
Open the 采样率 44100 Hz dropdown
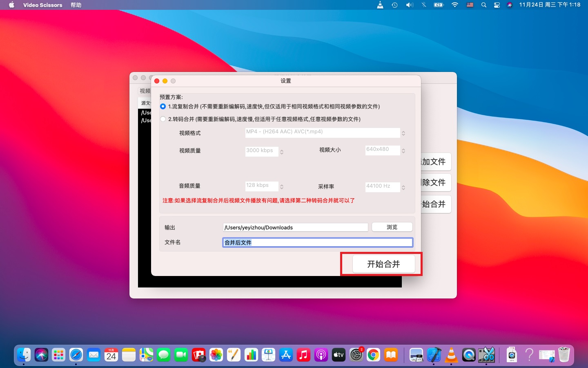pos(385,187)
